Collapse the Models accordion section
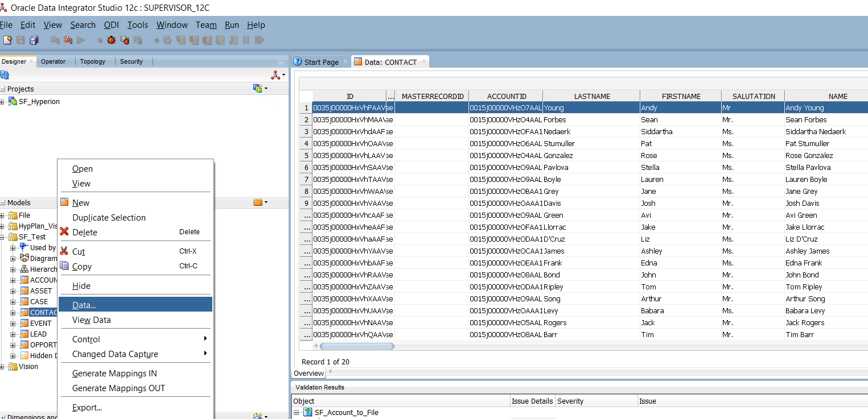Viewport: 868px width, 419px height. [x=3, y=203]
